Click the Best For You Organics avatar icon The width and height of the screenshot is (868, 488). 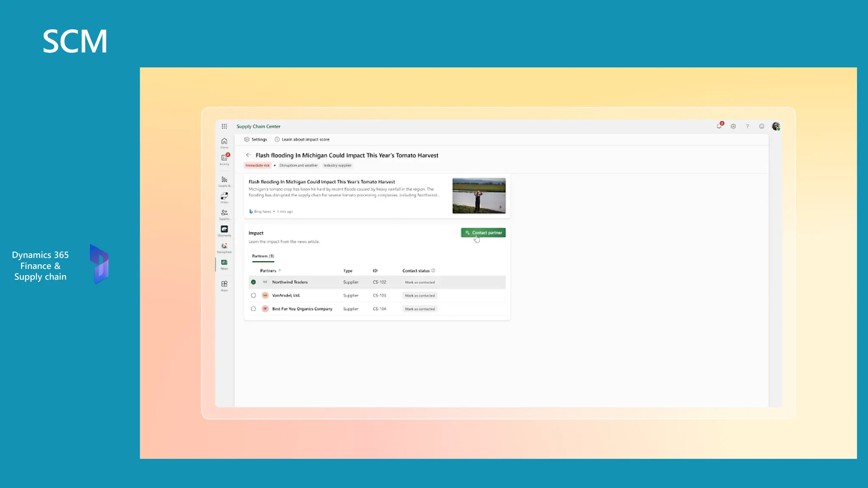click(265, 309)
